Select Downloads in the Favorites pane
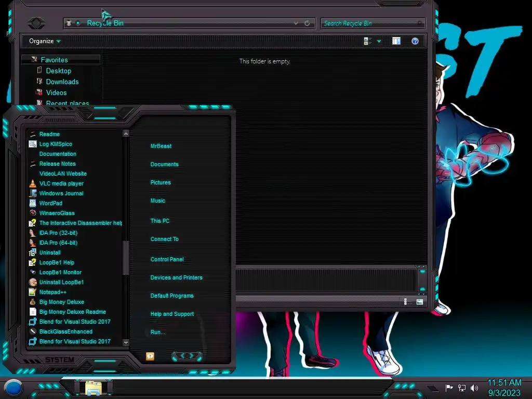The width and height of the screenshot is (532, 399). (62, 82)
